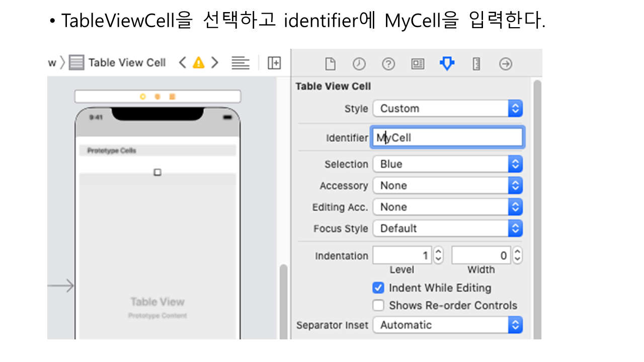Open the Style dropdown set to Custom
This screenshot has width=644, height=362.
[x=447, y=109]
